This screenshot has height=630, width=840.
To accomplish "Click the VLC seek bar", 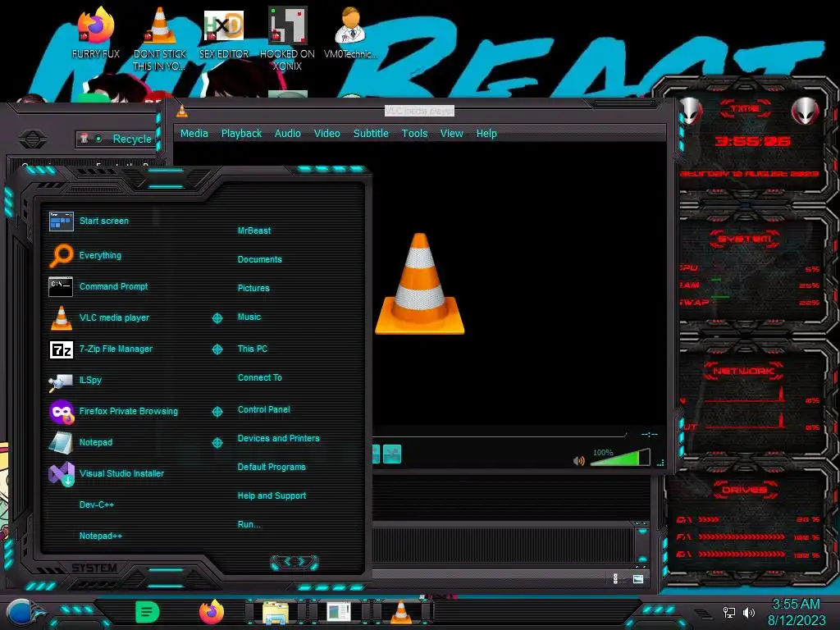I will tap(500, 434).
